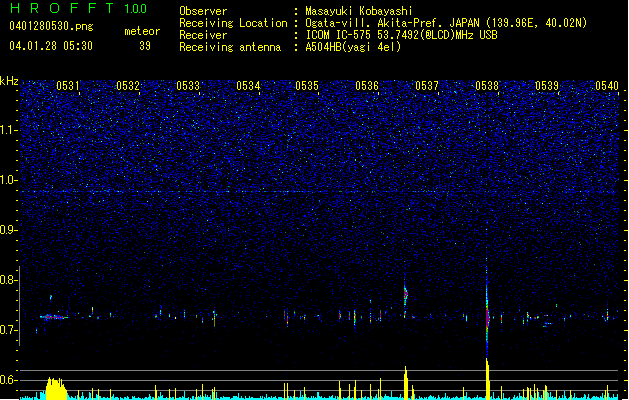Viewport: 629px width, 400px height.
Task: Click time marker 0535
Action: (x=307, y=86)
